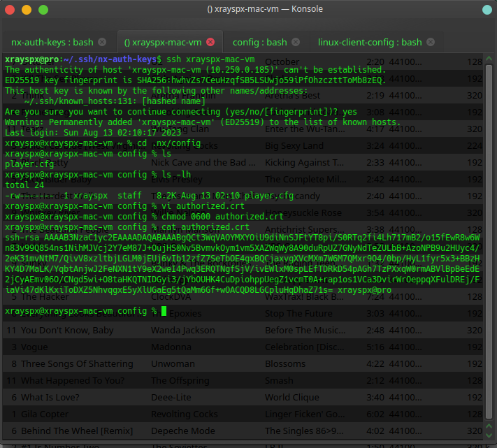The height and width of the screenshot is (448, 497).
Task: Click 'Blossoms' album in playlist
Action: click(x=285, y=363)
